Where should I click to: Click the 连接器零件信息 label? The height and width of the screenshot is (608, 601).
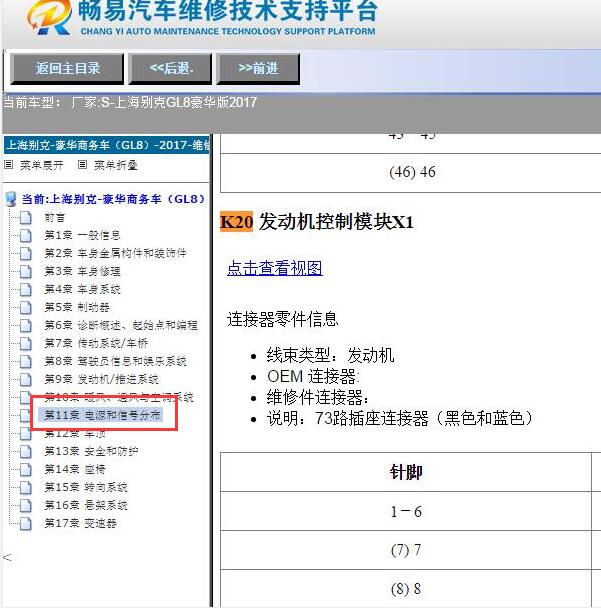click(x=283, y=320)
